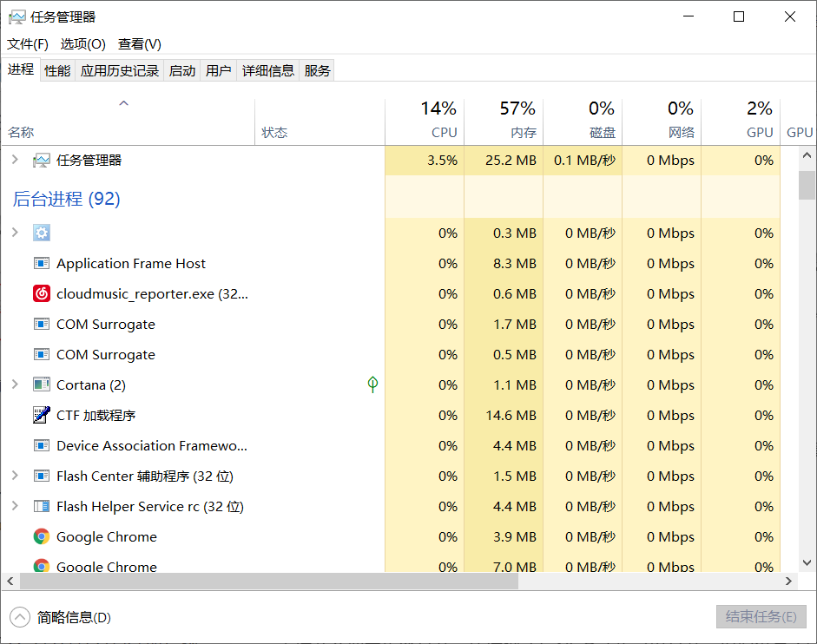
Task: Expand the Cortana (2) process group
Action: click(15, 384)
